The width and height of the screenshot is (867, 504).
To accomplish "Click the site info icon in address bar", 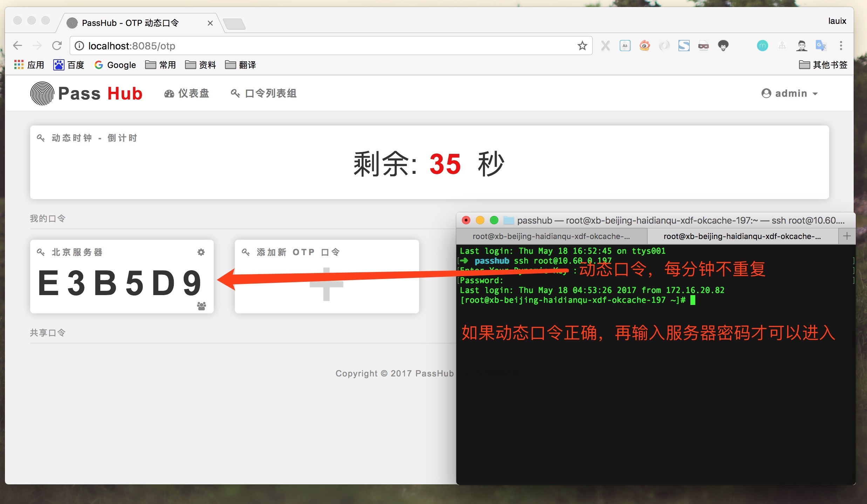I will [80, 46].
